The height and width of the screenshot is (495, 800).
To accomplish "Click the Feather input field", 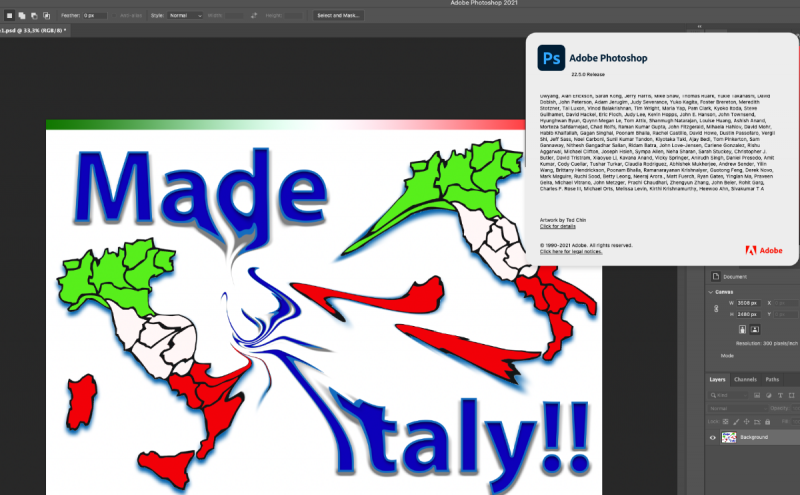I will [95, 16].
